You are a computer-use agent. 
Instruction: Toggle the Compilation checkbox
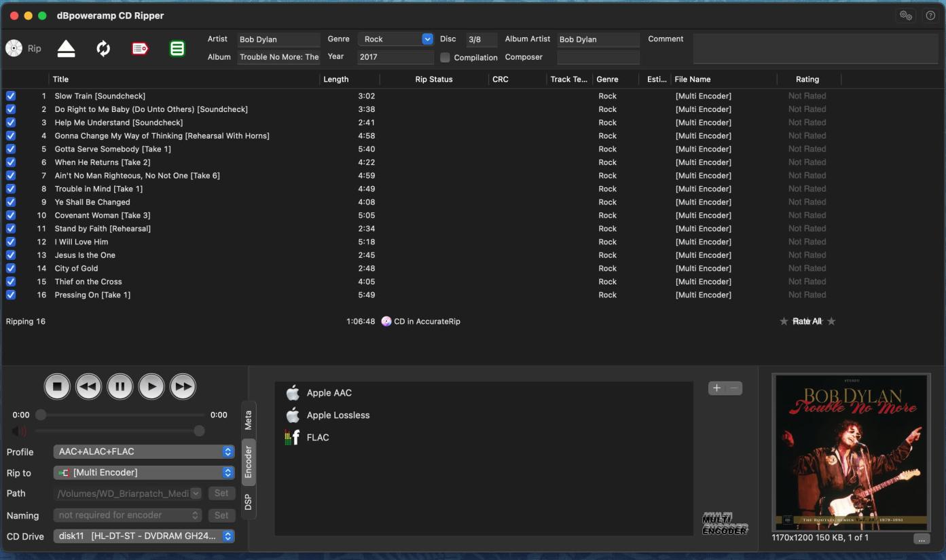[x=445, y=58]
